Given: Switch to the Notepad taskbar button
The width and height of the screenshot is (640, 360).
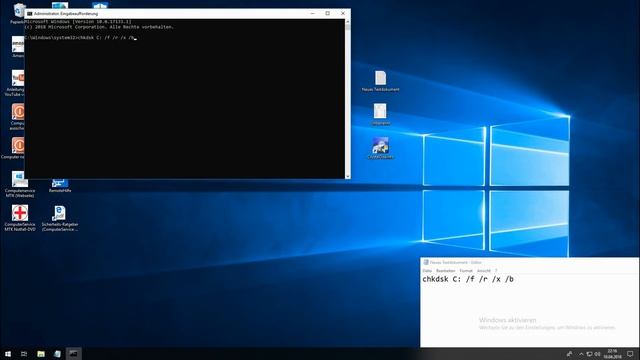Looking at the screenshot, I should click(x=57, y=354).
